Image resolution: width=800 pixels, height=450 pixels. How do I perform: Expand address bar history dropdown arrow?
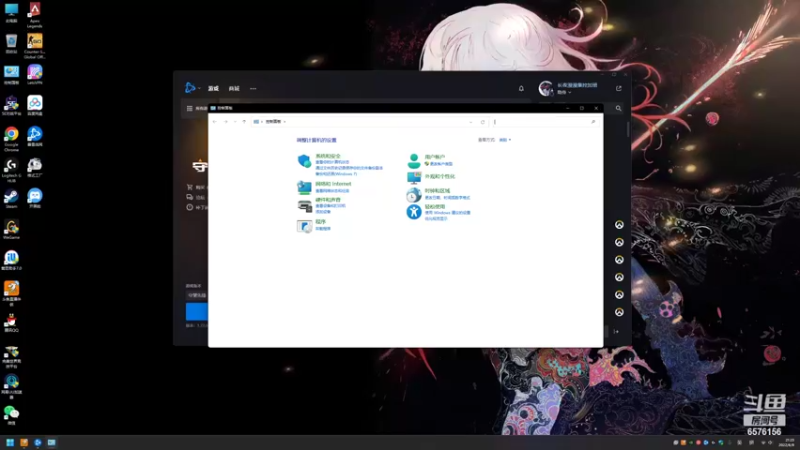click(471, 122)
